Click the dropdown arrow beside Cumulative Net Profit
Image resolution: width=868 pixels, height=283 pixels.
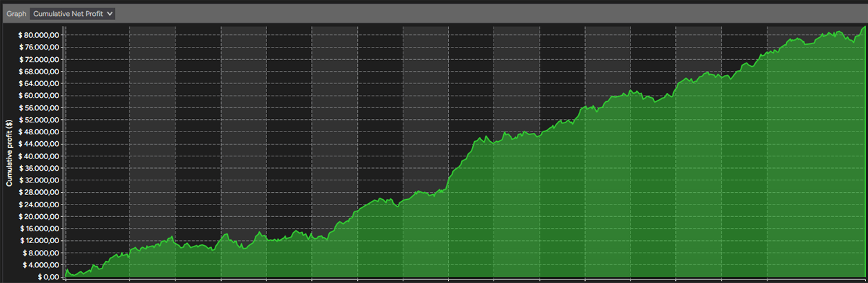110,13
